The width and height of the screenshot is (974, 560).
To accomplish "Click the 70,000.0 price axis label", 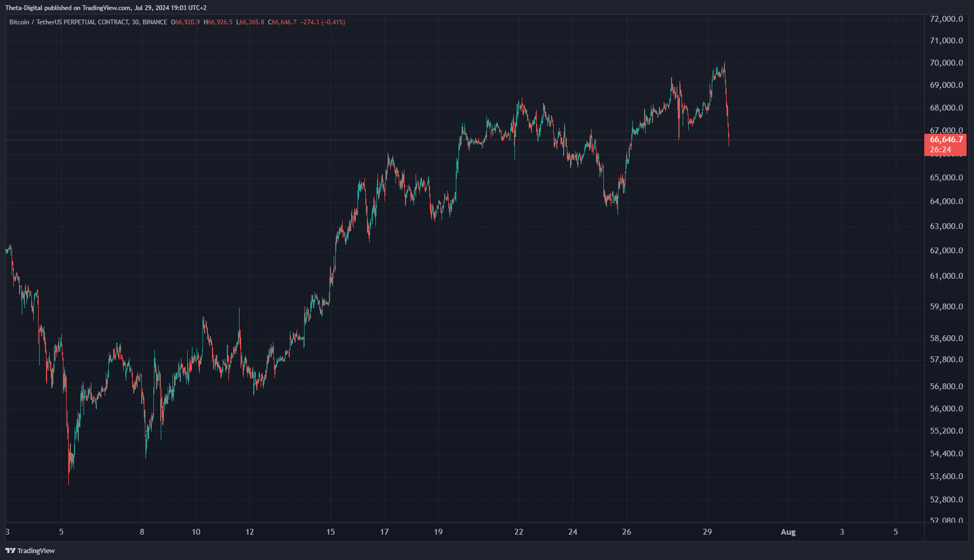I will click(x=947, y=63).
